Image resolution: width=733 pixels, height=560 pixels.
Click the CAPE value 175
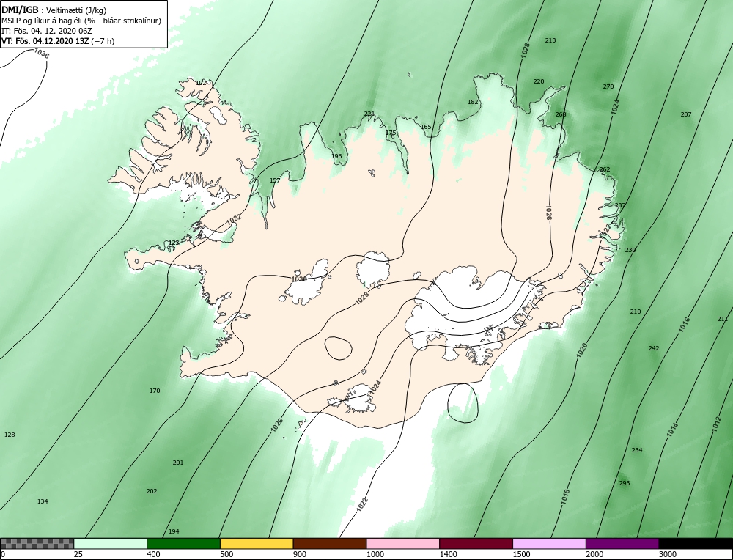(391, 133)
